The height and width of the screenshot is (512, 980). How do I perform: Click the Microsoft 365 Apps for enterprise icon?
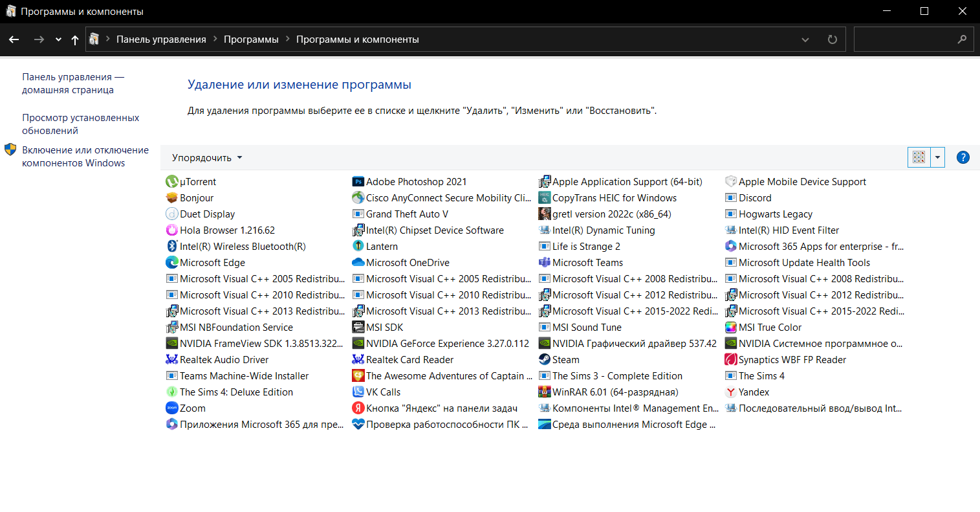(730, 247)
